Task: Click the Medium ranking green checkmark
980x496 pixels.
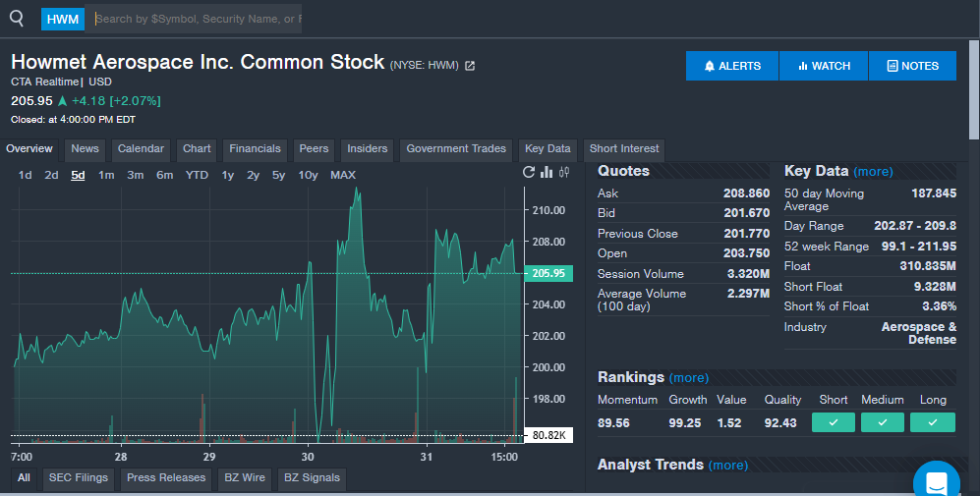Action: pyautogui.click(x=882, y=422)
